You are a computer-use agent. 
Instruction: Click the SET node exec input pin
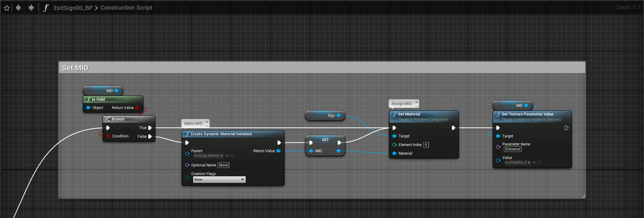311,143
